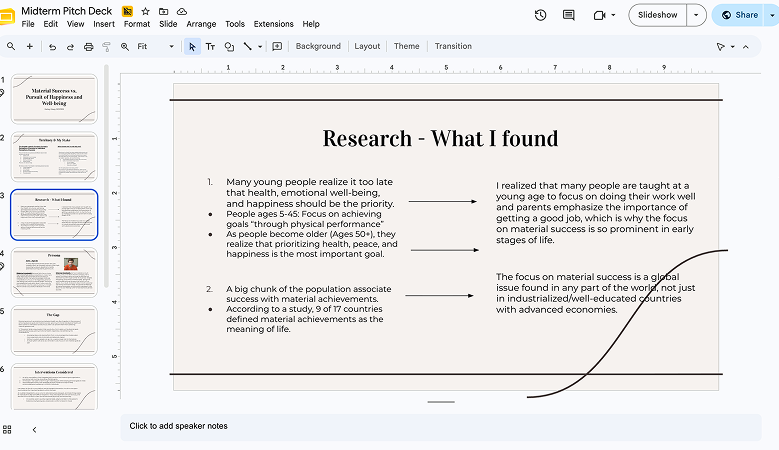Star the Midterm Pitch Deck document
This screenshot has width=779, height=450.
click(145, 11)
